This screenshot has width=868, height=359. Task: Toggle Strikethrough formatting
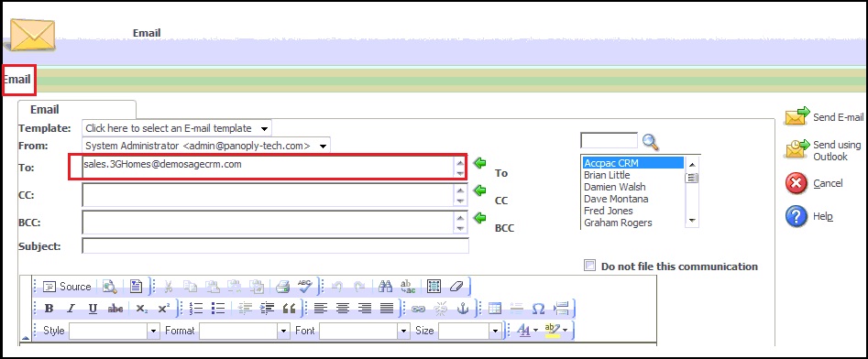115,309
